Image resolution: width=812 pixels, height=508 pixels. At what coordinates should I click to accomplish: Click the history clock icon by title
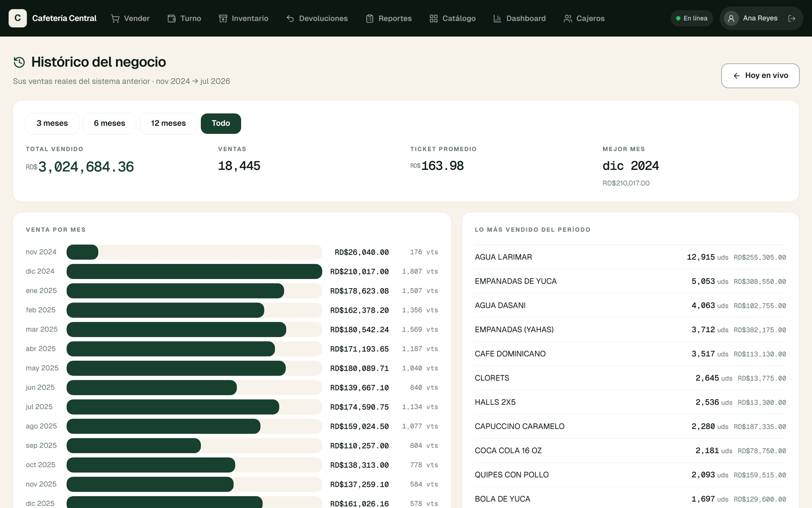pos(19,62)
